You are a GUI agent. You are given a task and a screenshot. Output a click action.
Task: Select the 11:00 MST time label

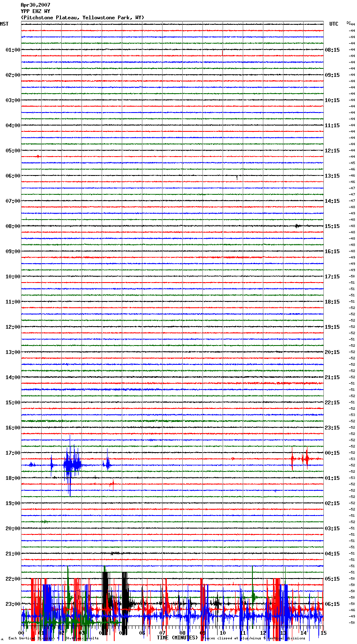click(13, 302)
